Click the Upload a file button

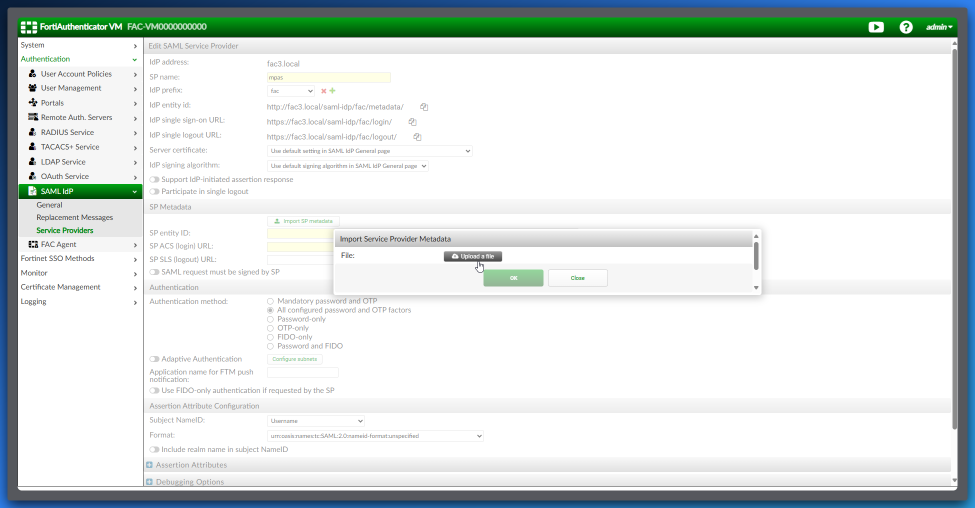473,256
